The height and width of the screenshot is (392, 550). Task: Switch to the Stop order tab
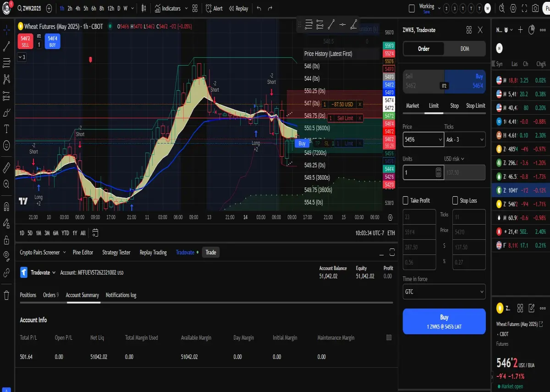(x=454, y=105)
